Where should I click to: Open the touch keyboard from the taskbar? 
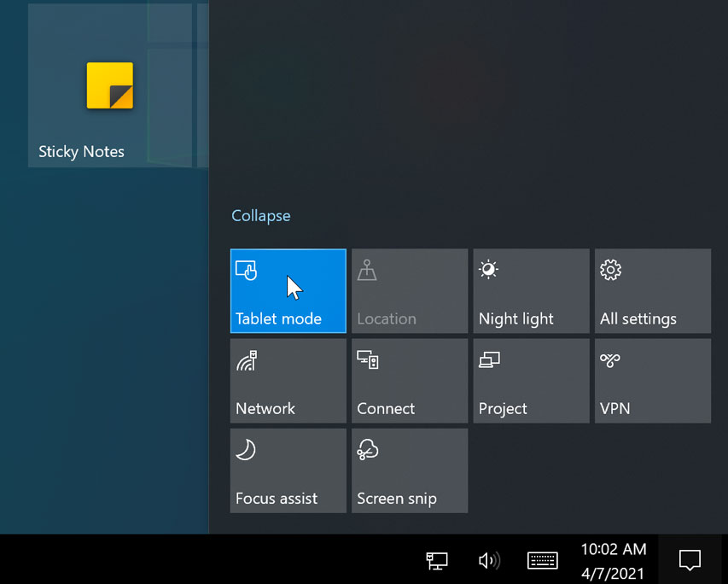pos(543,561)
